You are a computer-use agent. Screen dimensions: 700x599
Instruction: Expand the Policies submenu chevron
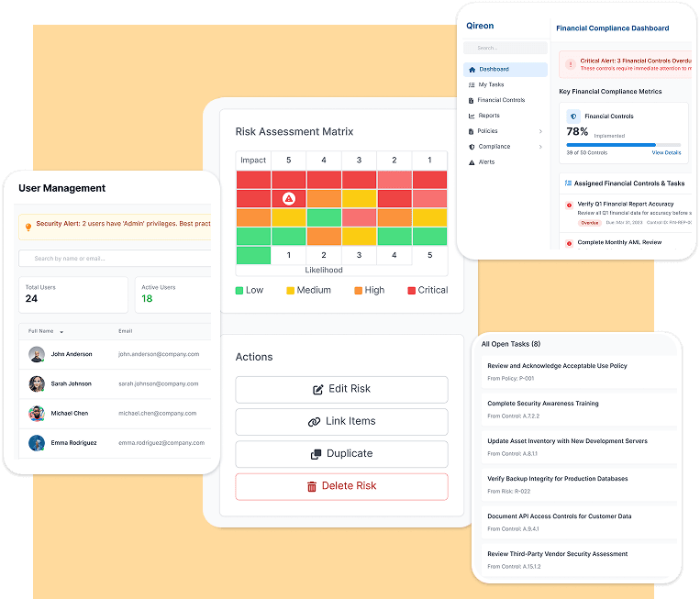540,131
